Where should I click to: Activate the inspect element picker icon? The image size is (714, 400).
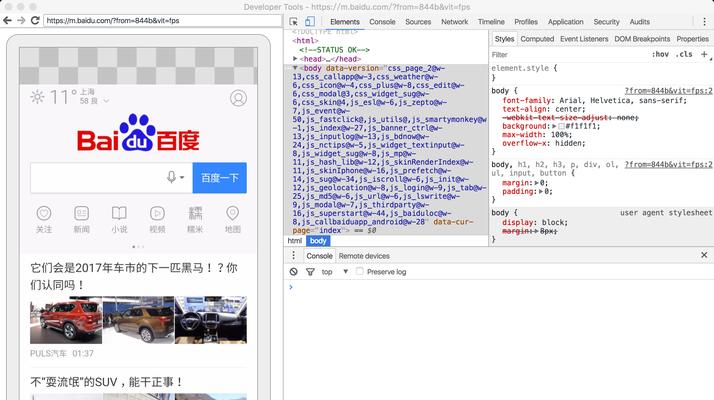click(x=294, y=22)
